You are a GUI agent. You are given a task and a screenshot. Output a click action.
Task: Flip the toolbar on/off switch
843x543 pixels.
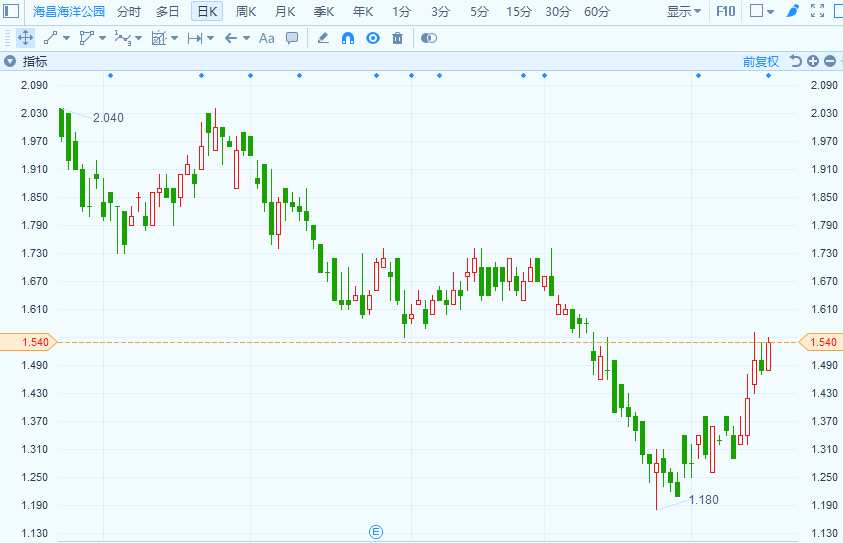[428, 38]
